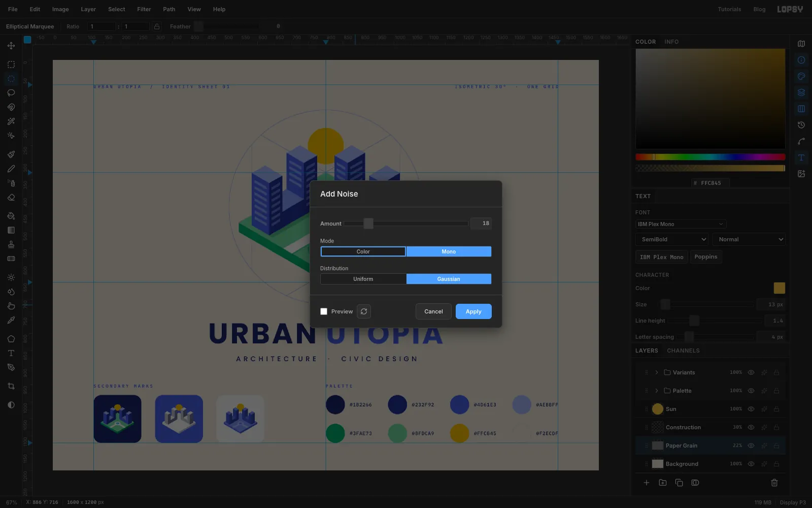Enable the Preview checkbox in Add Noise
The width and height of the screenshot is (812, 508).
point(324,311)
